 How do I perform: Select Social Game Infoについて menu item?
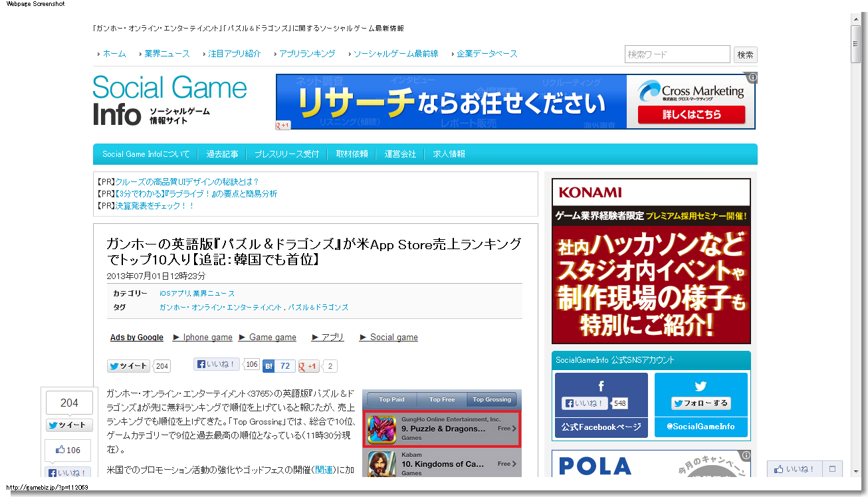[x=146, y=154]
